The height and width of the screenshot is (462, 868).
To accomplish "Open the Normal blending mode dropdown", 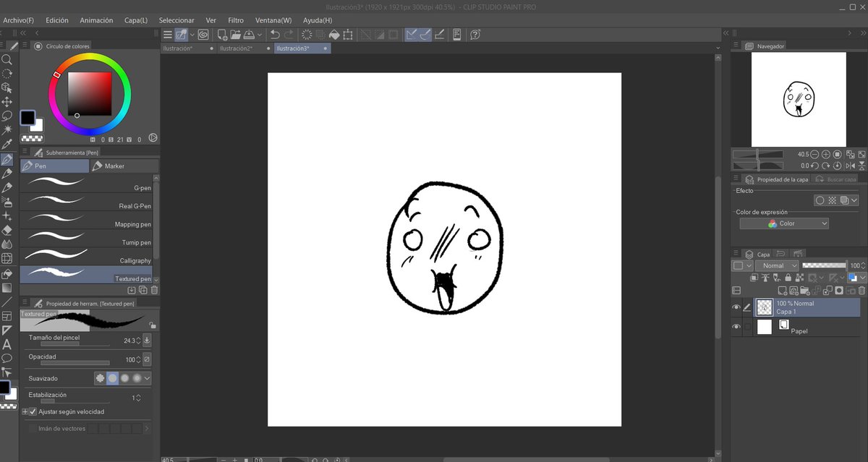I will coord(776,265).
